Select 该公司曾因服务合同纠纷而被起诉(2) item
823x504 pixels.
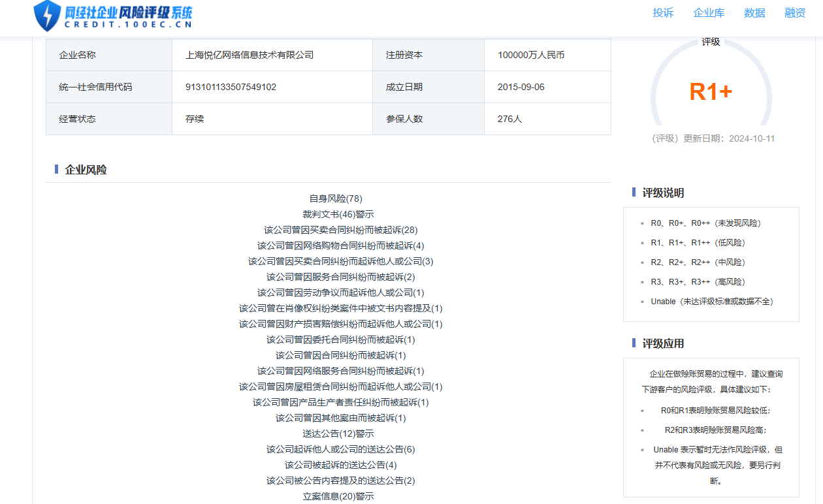coord(340,277)
